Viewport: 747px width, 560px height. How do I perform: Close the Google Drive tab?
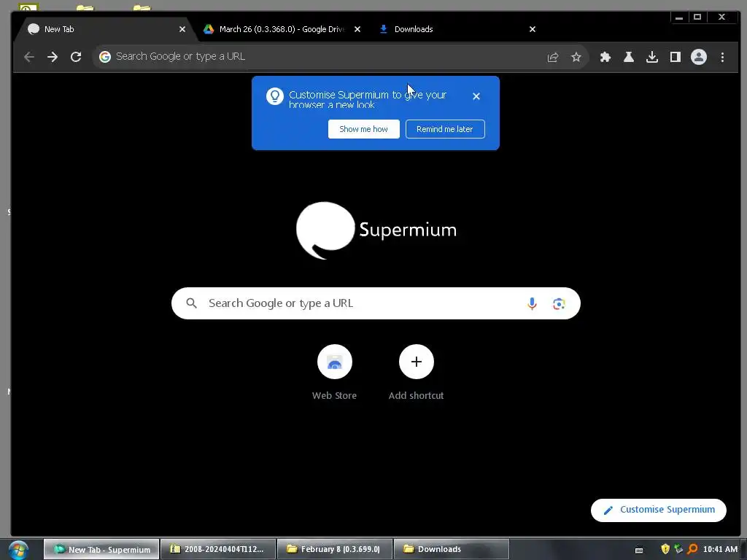coord(357,29)
